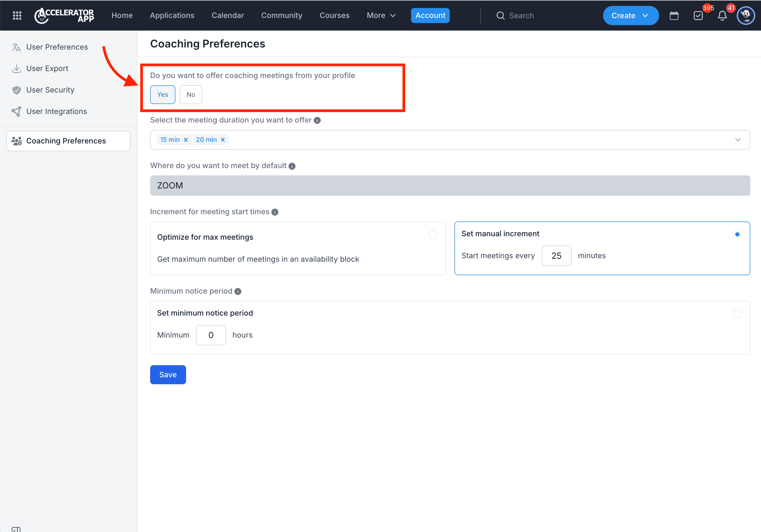Click the Save button
Screen dimensions: 761x532
(x=168, y=375)
